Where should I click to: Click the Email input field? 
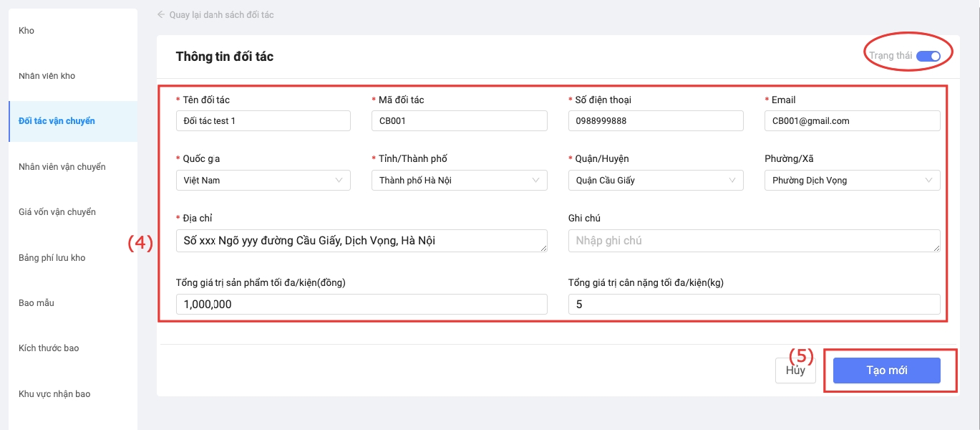(851, 121)
